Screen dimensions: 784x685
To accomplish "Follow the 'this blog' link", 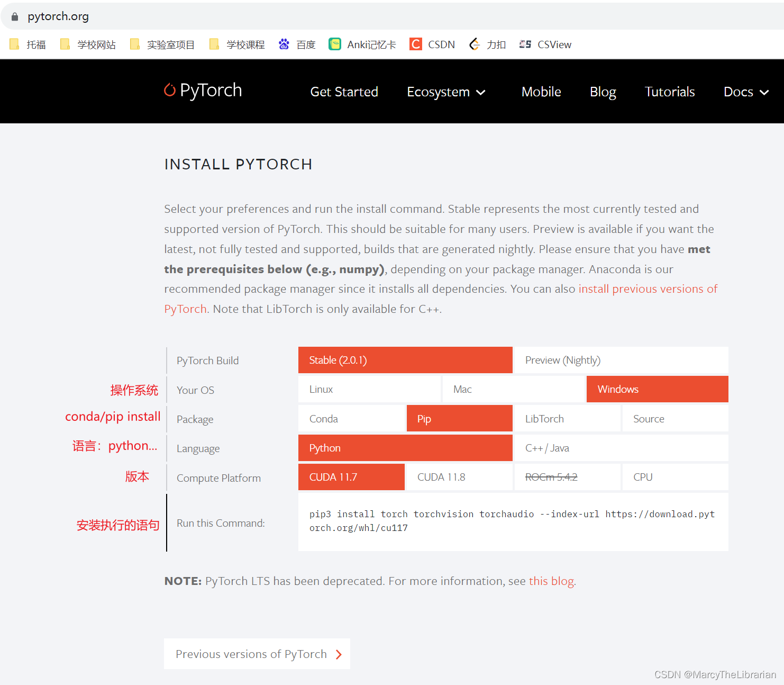I will point(551,581).
